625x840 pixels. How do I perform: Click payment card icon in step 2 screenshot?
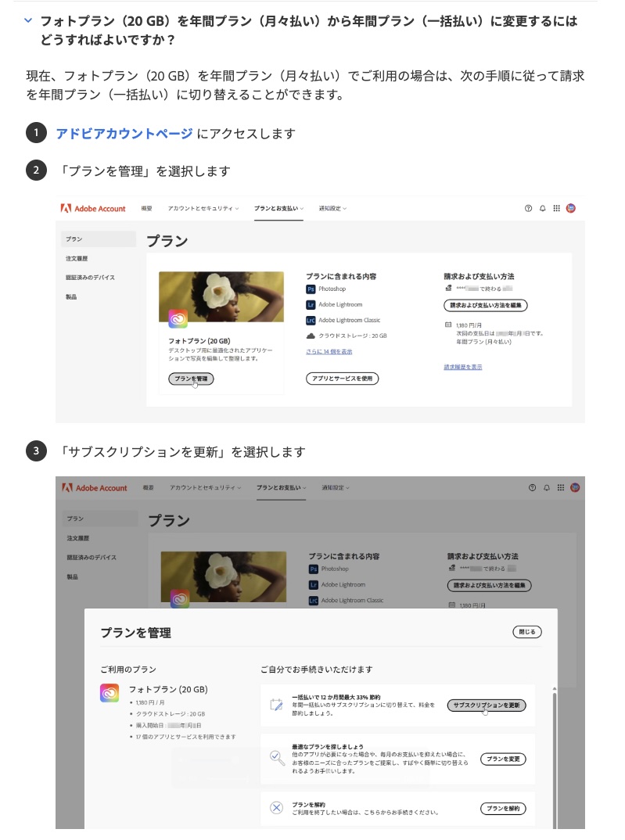(448, 289)
